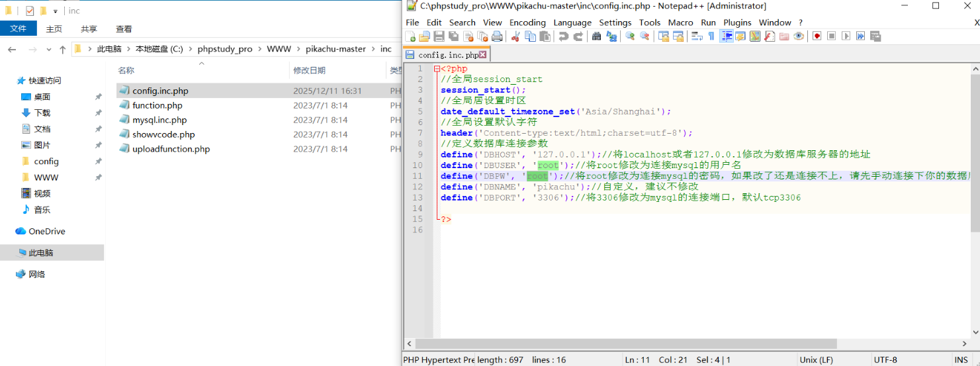
Task: Click the Zoom Out toolbar icon
Action: (x=645, y=36)
